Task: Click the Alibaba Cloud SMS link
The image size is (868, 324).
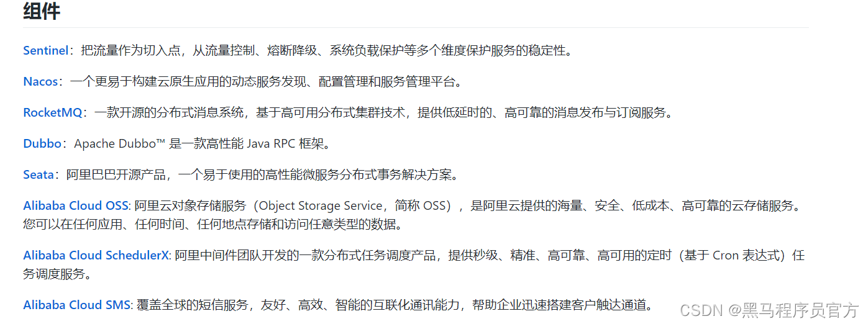Action: (77, 305)
